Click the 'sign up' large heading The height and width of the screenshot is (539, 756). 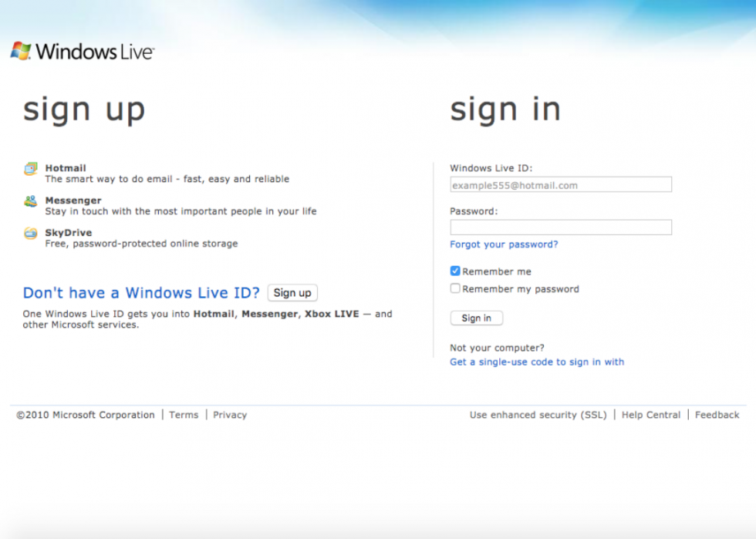click(x=84, y=110)
